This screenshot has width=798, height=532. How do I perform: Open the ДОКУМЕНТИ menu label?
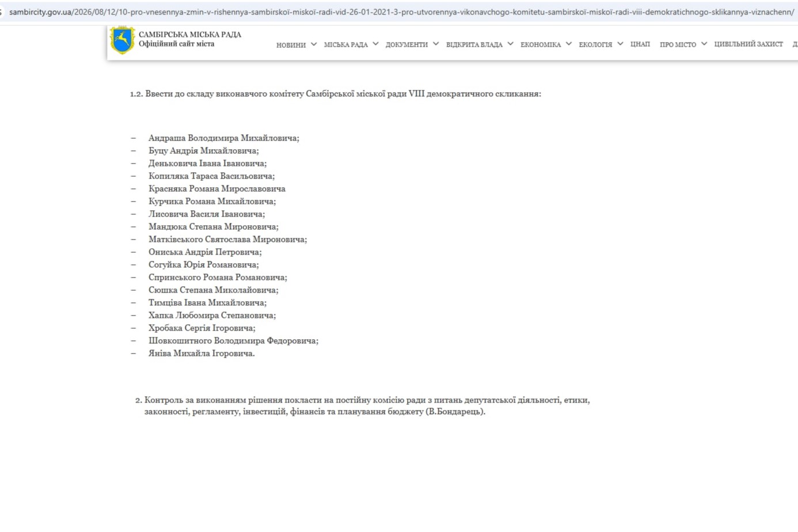tap(406, 45)
